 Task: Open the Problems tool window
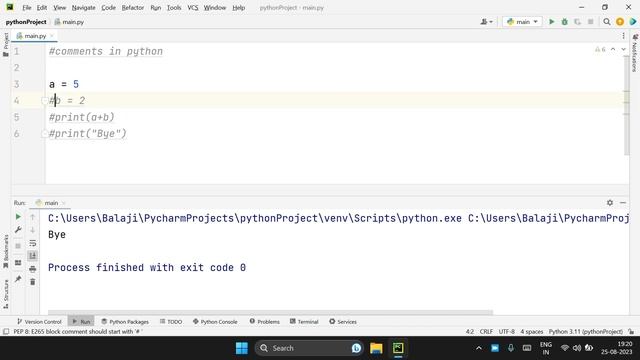pos(264,322)
